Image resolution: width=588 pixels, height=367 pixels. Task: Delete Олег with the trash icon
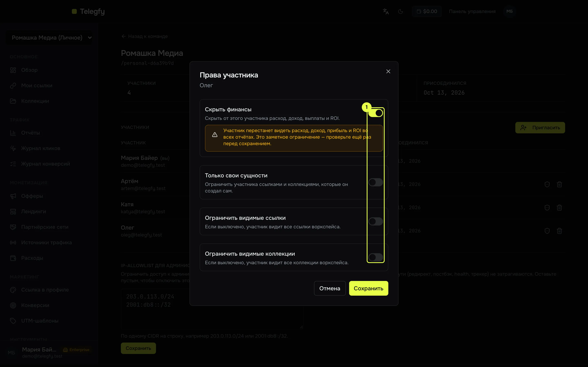pos(559,231)
